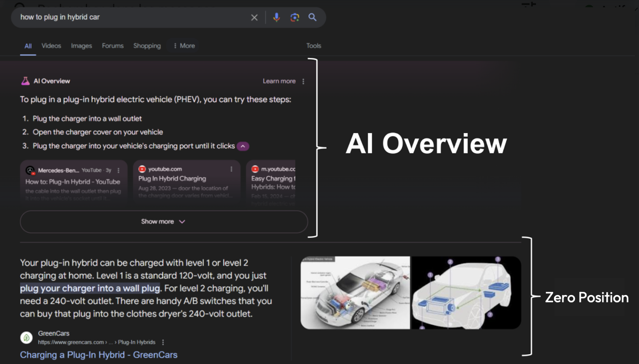Clear the search query with X icon
The height and width of the screenshot is (364, 639).
tap(254, 17)
